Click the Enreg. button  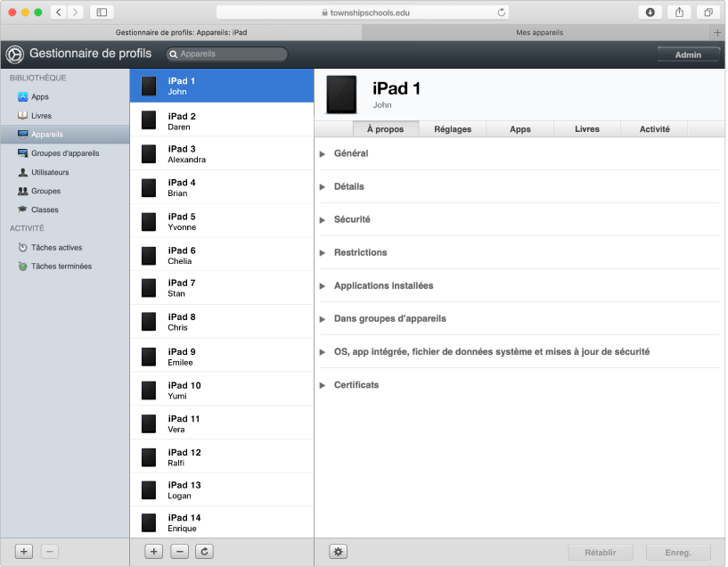(678, 552)
